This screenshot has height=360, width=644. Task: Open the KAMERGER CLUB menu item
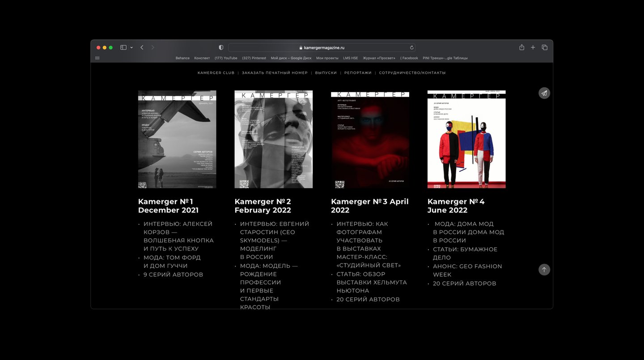[x=216, y=73]
